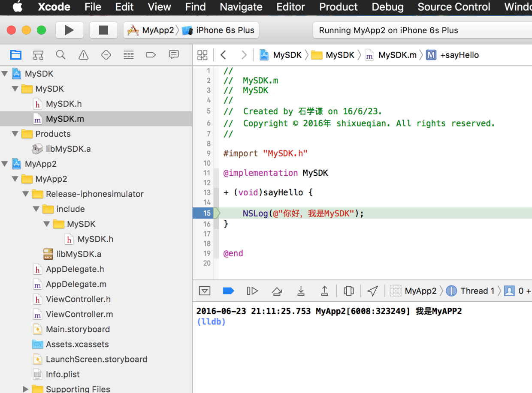Click MySDK project in the jump bar

coord(281,55)
